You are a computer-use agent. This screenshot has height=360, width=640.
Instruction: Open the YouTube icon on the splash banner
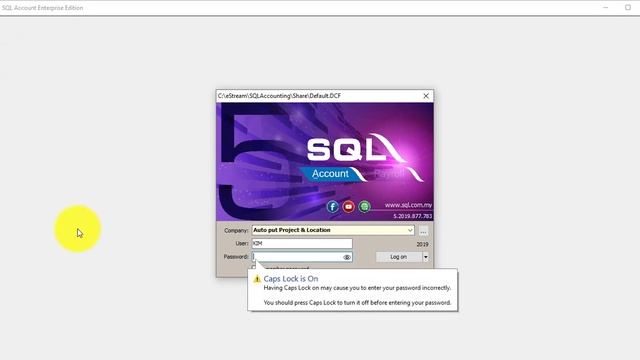point(349,207)
